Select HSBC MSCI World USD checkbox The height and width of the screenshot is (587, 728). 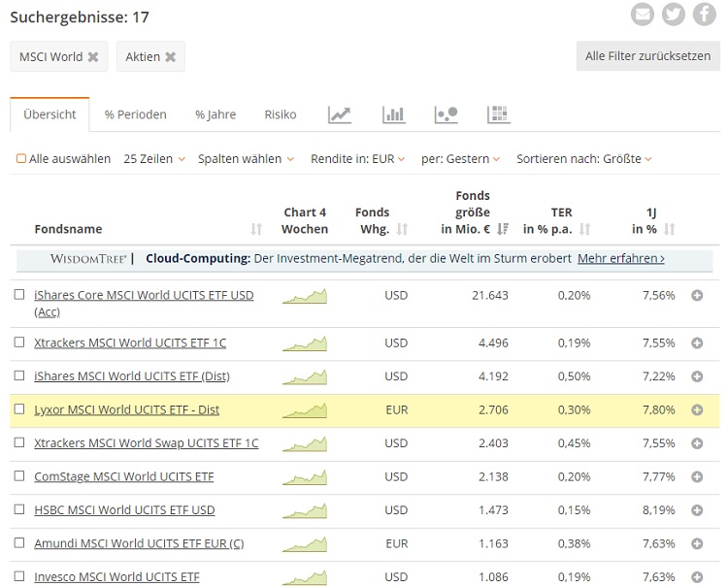pos(19,509)
